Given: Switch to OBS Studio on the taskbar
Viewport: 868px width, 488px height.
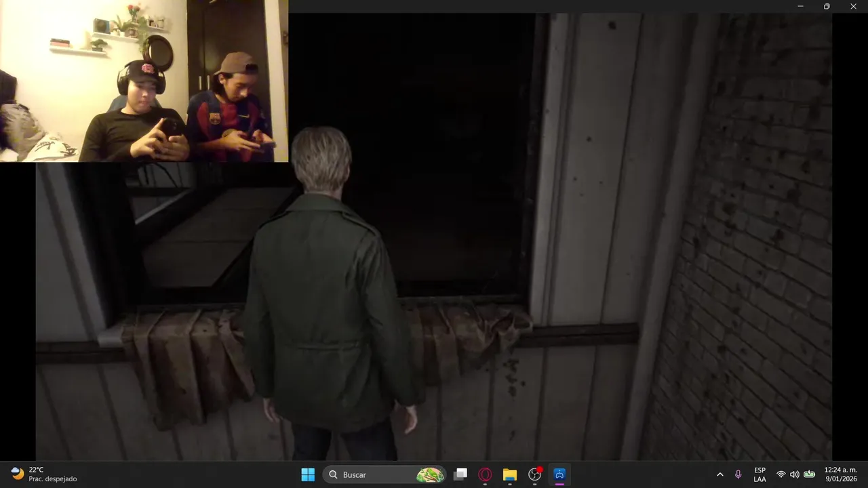Looking at the screenshot, I should pos(535,474).
